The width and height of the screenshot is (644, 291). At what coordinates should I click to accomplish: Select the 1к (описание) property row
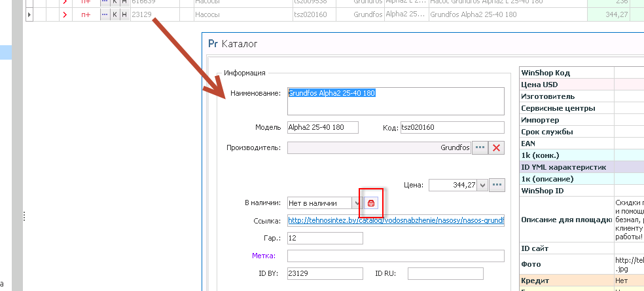[x=582, y=179]
